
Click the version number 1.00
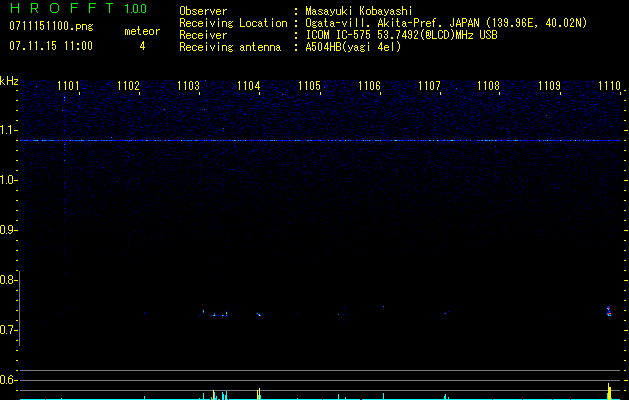click(135, 9)
